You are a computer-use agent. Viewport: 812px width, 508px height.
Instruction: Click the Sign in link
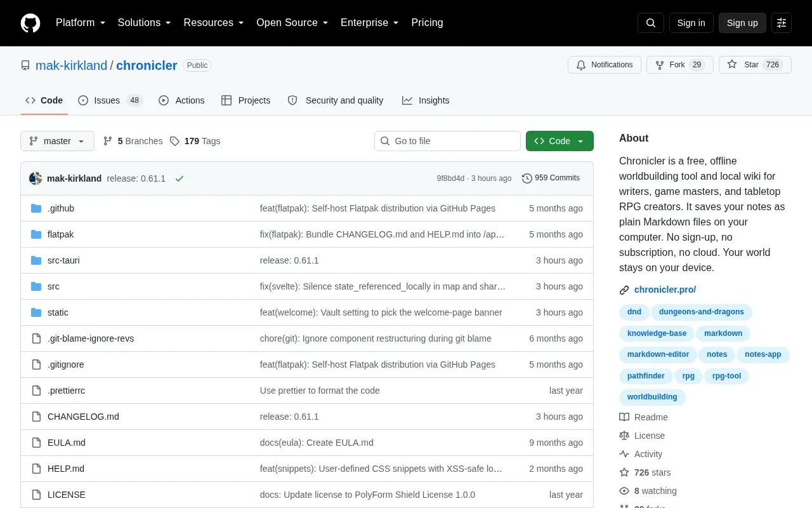[691, 23]
